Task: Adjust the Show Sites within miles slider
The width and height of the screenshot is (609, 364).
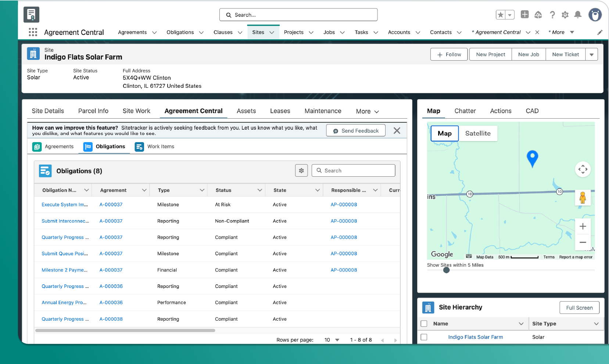Action: (x=446, y=270)
